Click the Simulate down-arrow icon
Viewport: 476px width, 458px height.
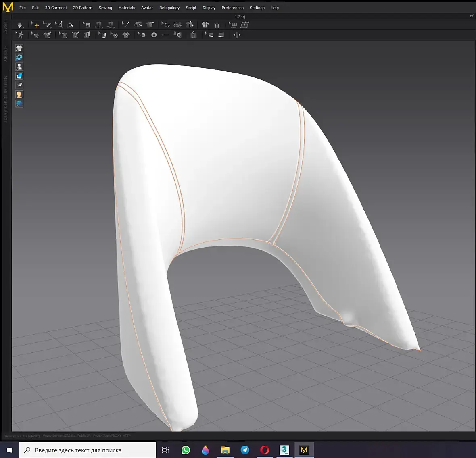click(20, 25)
